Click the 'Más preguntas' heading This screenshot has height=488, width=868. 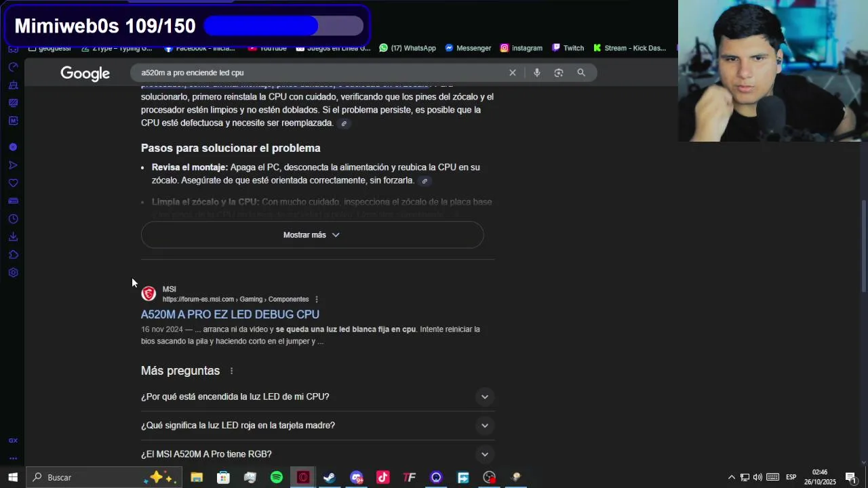coord(180,371)
